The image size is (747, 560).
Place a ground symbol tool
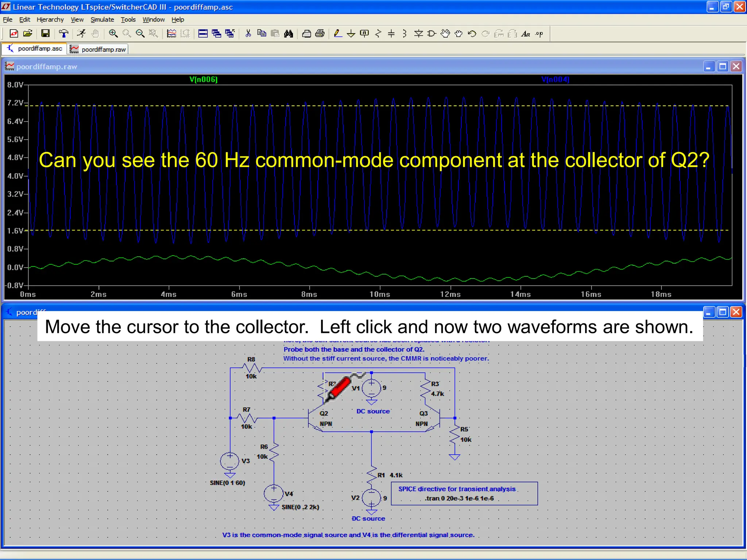pos(351,34)
